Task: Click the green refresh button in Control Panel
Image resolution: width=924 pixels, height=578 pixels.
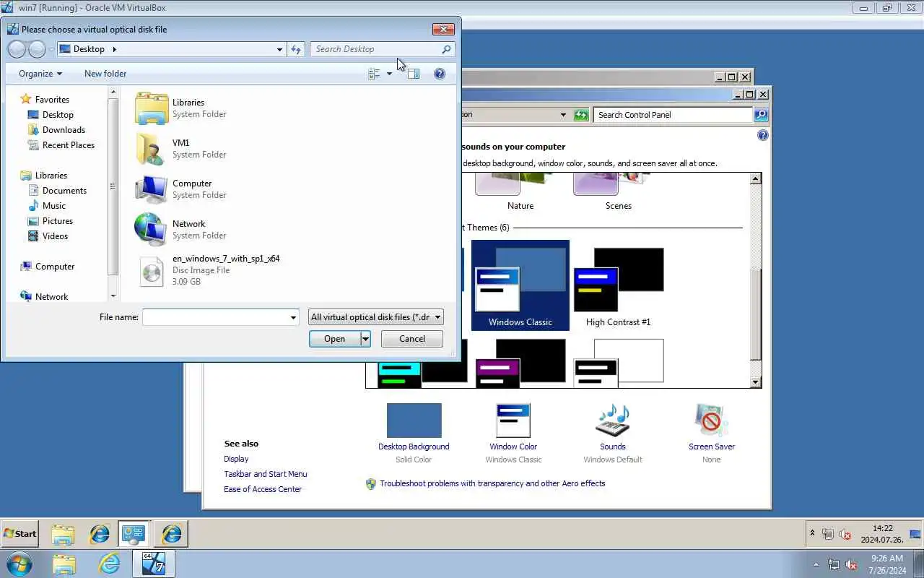Action: click(x=581, y=115)
